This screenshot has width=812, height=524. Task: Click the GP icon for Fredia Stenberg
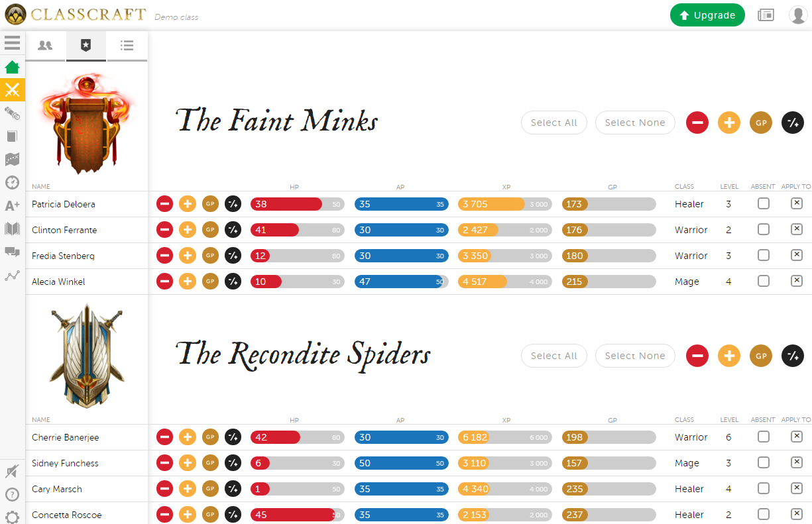(x=210, y=256)
